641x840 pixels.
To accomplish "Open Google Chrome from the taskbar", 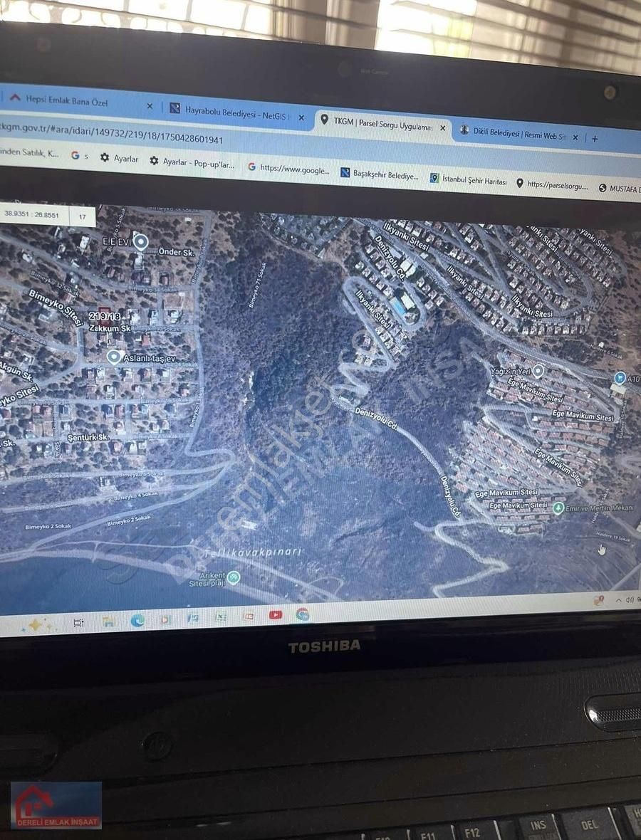I will 303,614.
